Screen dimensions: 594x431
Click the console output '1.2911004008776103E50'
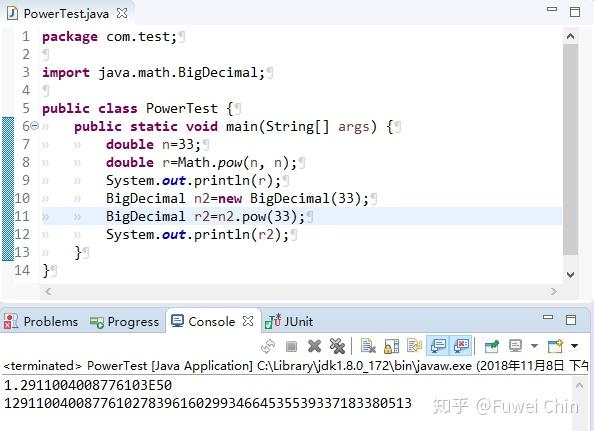click(88, 385)
